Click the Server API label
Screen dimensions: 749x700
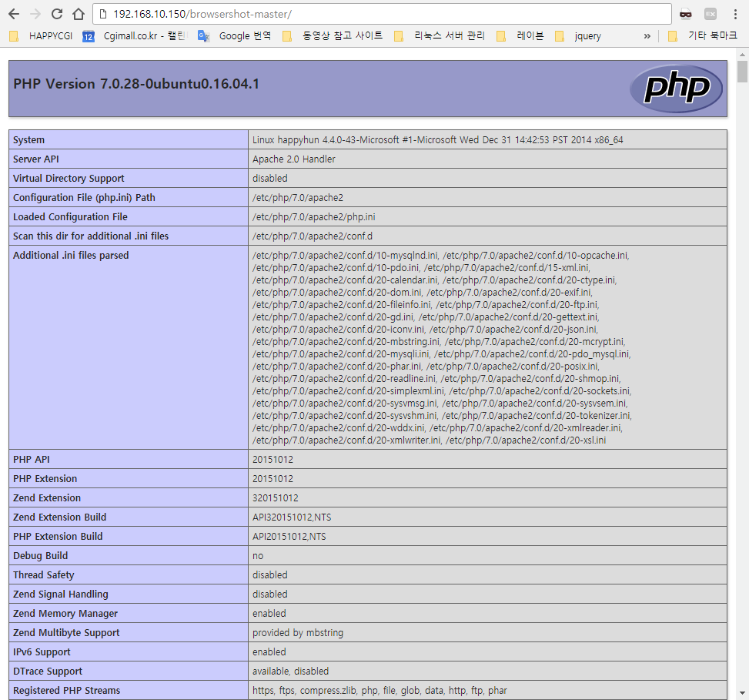coord(36,159)
